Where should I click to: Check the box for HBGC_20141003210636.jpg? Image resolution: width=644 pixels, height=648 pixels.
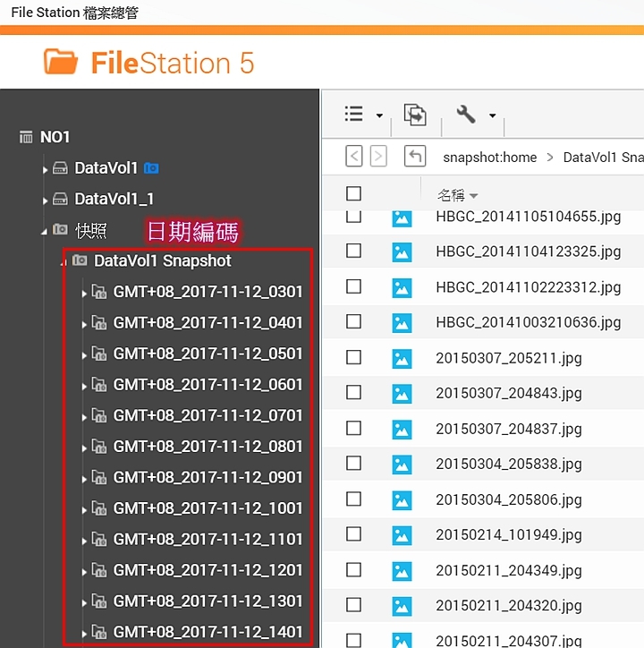(x=353, y=321)
